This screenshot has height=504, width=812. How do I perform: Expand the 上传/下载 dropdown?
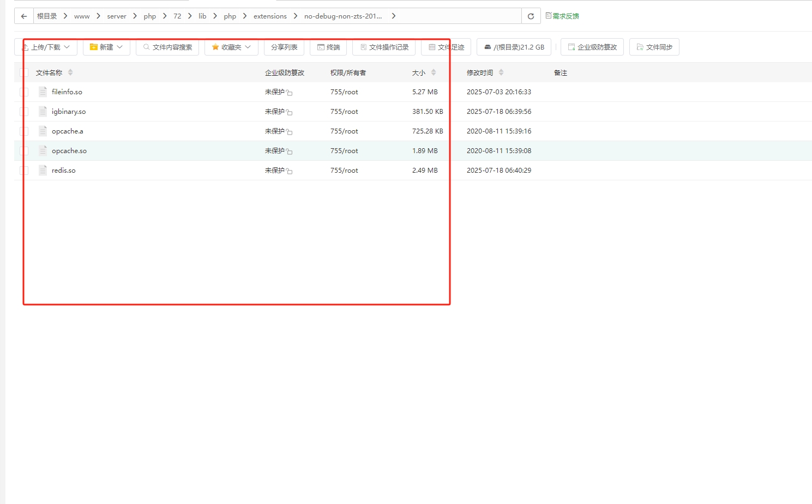46,47
